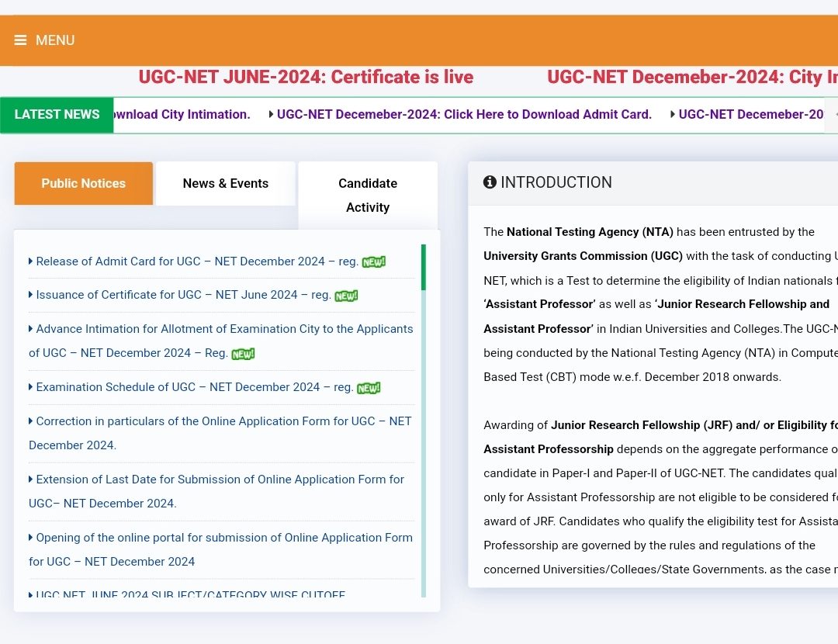Viewport: 838px width, 644px height.
Task: Open the hamburger MENU icon
Action: [20, 40]
